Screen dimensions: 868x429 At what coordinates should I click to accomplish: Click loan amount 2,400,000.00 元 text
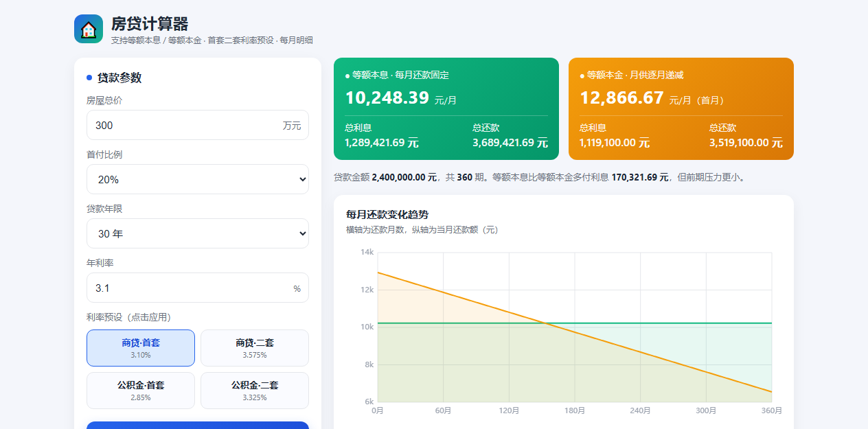pos(404,177)
